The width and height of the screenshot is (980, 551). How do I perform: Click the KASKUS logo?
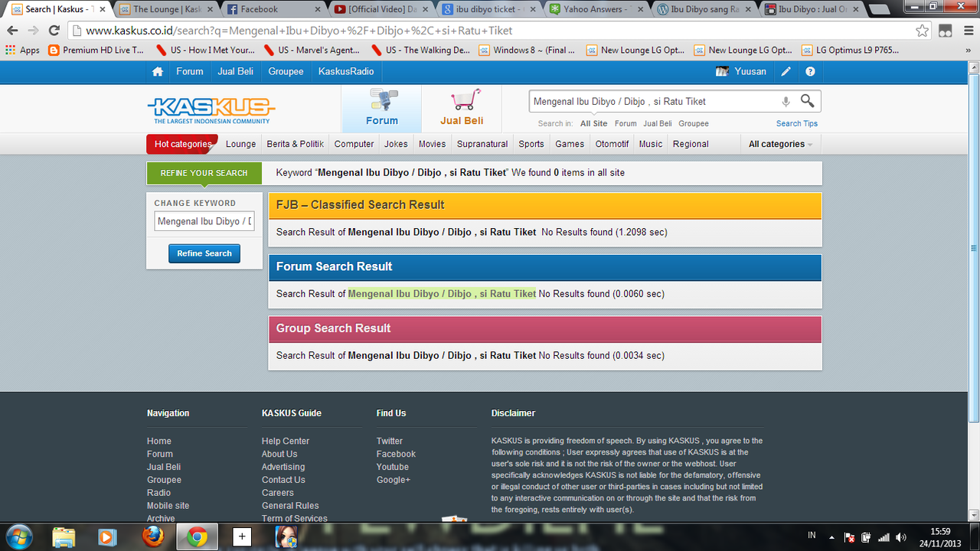(211, 109)
